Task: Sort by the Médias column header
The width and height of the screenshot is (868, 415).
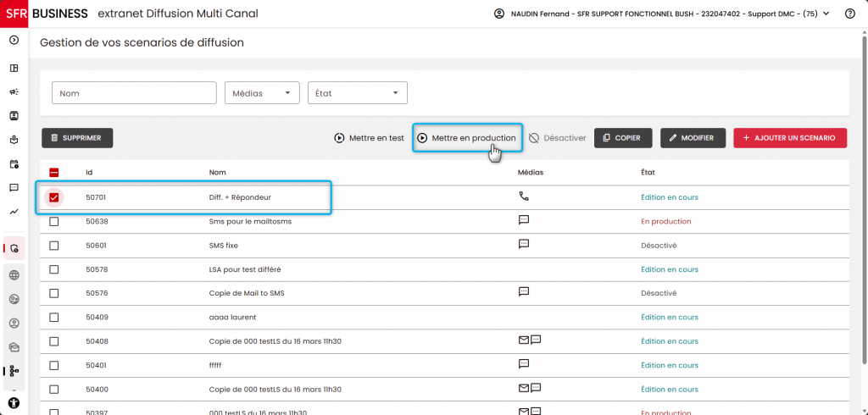Action: coord(531,173)
